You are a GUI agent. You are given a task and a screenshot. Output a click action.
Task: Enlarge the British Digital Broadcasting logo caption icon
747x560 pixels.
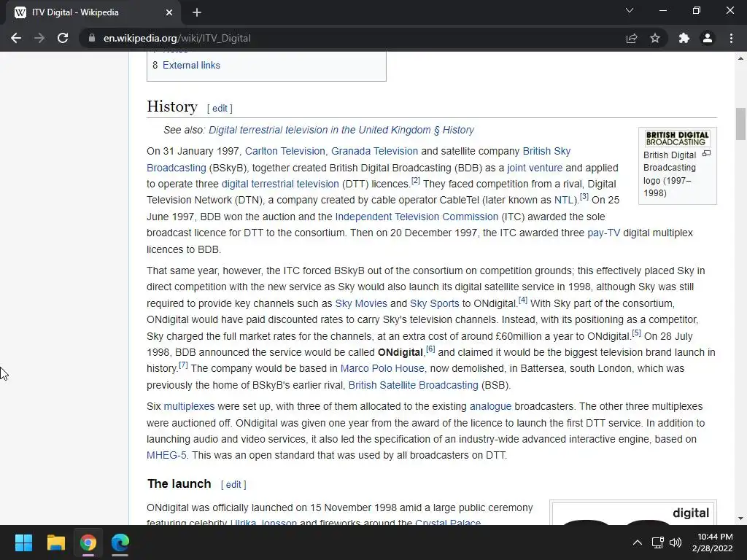pyautogui.click(x=706, y=153)
